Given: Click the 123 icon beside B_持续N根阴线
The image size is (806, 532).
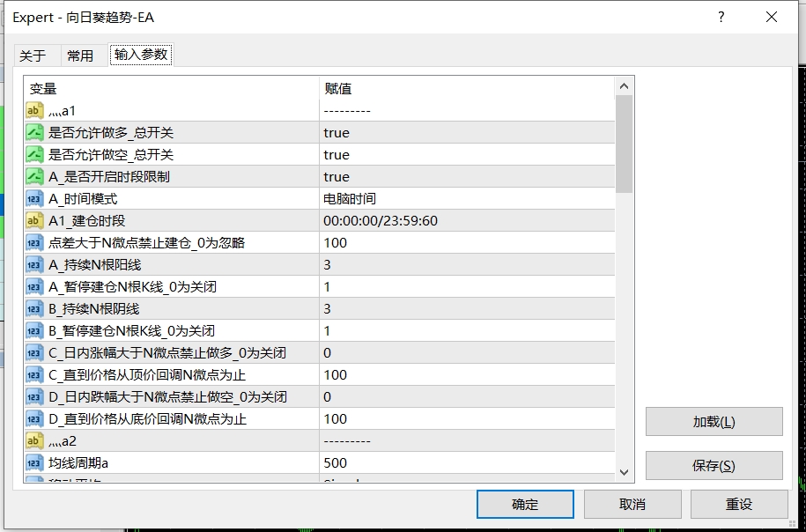Looking at the screenshot, I should [33, 309].
